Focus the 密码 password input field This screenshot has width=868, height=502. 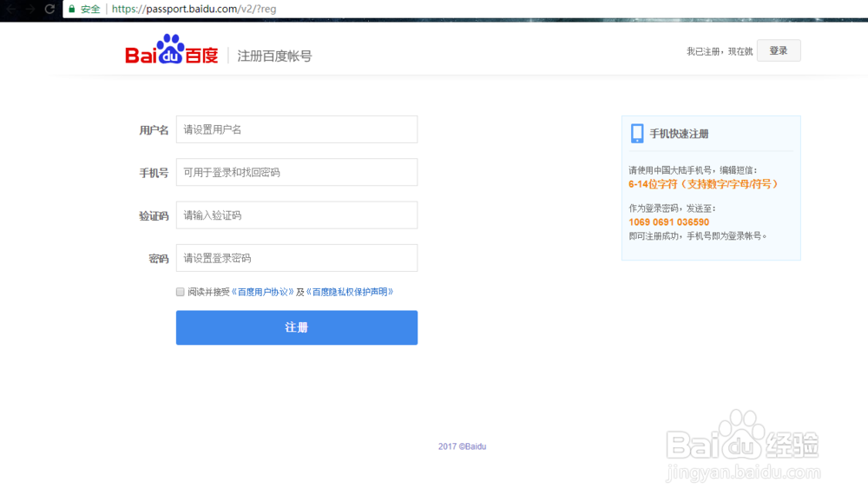(297, 258)
